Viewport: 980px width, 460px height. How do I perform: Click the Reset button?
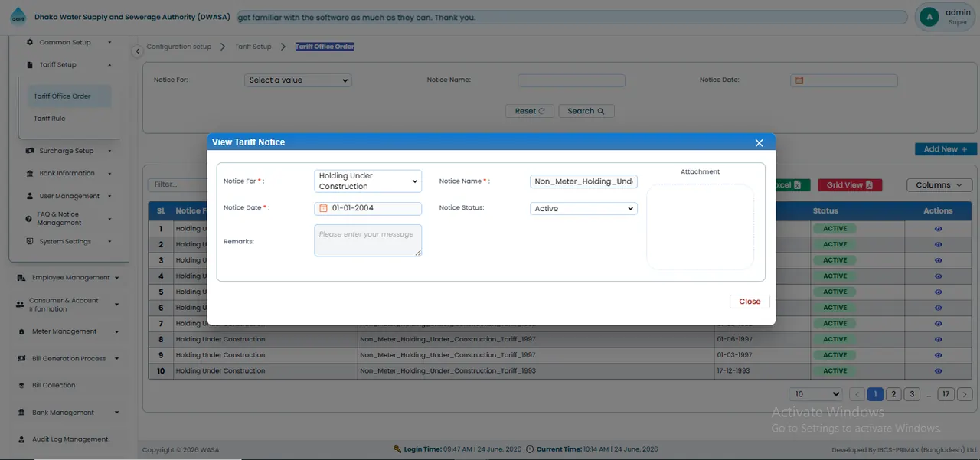530,111
